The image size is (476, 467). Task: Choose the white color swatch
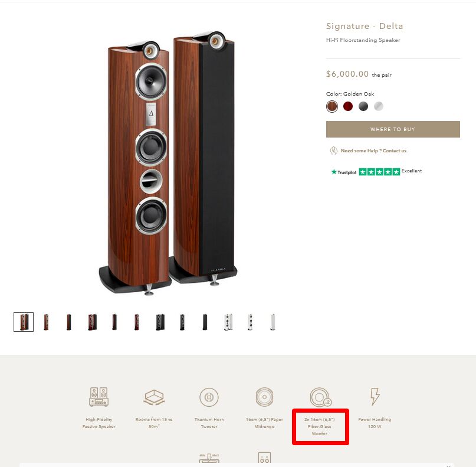pos(379,106)
